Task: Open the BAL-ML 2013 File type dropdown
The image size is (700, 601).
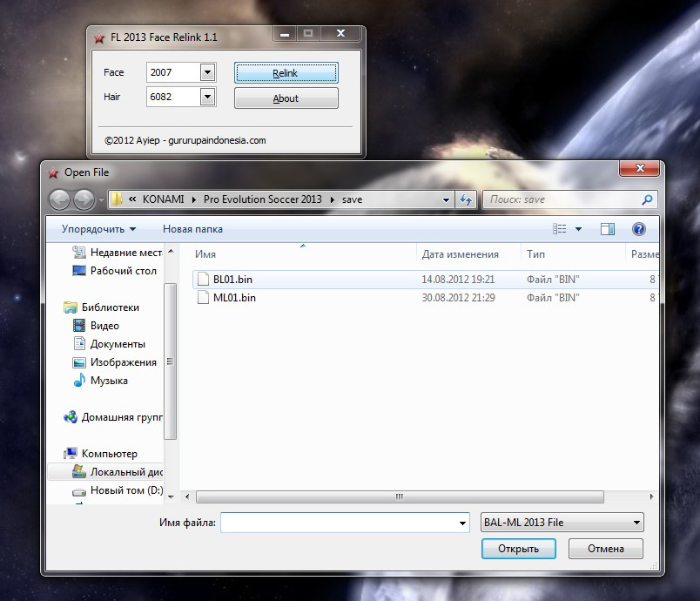Action: point(562,523)
